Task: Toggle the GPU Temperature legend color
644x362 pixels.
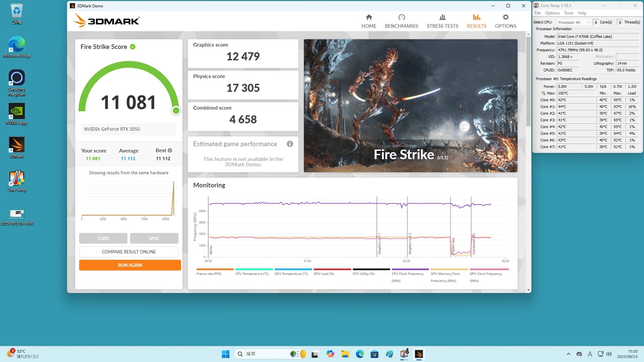Action: click(x=293, y=269)
